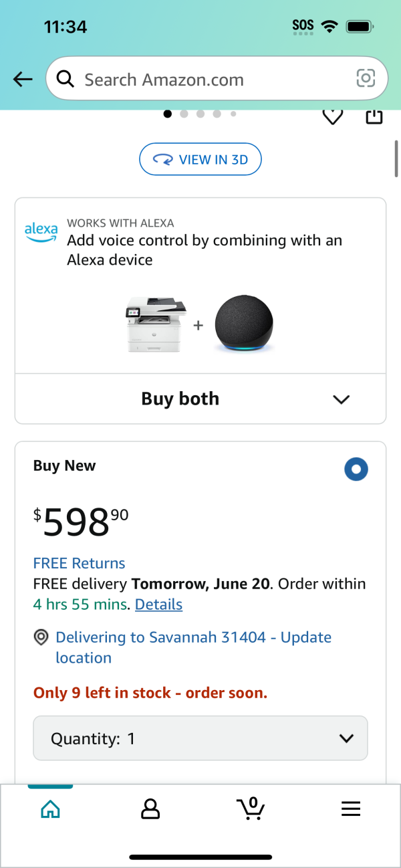Open the shopping cart icon
This screenshot has width=401, height=868.
251,808
